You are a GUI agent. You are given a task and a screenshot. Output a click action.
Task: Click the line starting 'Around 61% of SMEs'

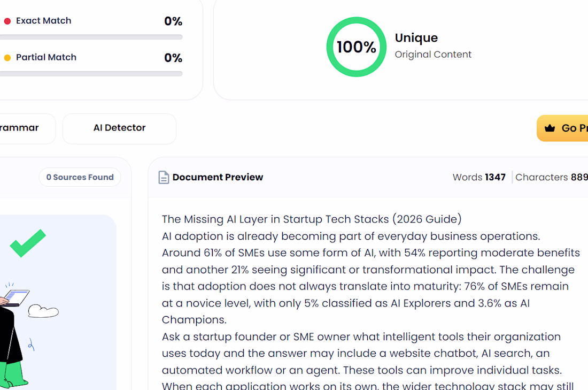[371, 253]
